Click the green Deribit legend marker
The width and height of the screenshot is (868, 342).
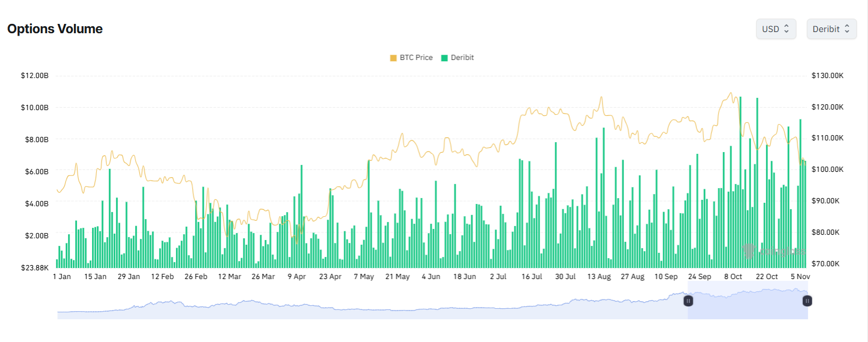[446, 57]
